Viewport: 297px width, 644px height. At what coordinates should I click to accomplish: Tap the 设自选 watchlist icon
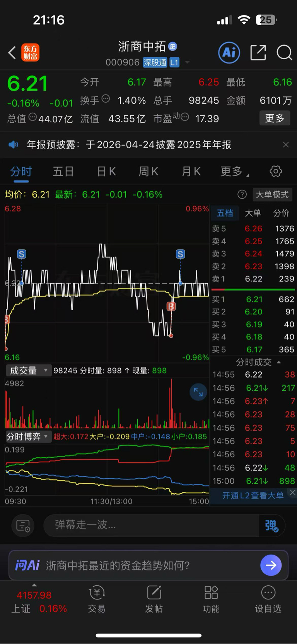point(268,599)
